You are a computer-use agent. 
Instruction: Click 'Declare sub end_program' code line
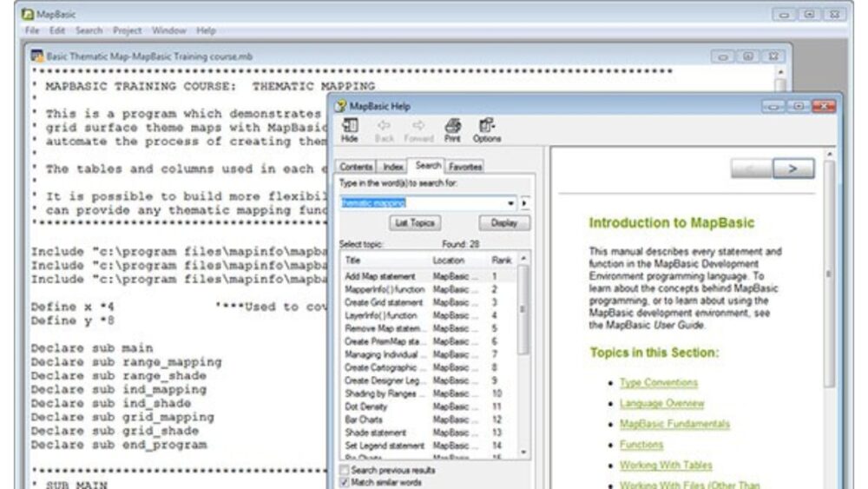point(118,445)
